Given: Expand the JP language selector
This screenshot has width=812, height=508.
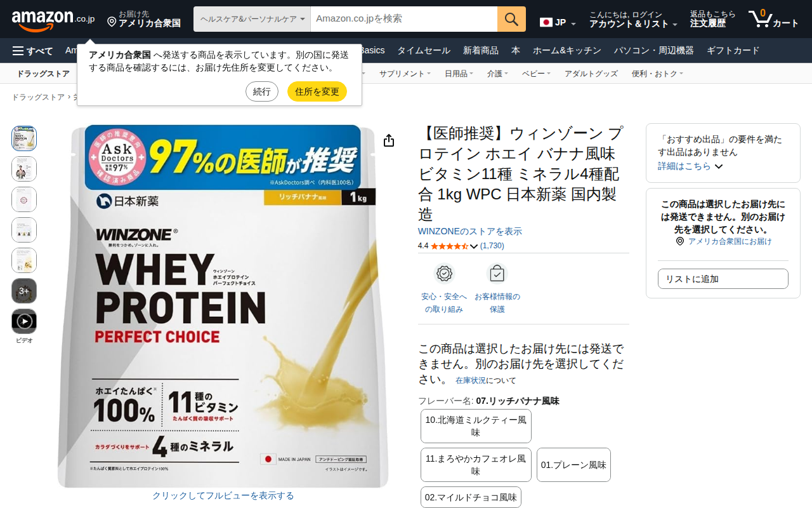Looking at the screenshot, I should (x=558, y=22).
